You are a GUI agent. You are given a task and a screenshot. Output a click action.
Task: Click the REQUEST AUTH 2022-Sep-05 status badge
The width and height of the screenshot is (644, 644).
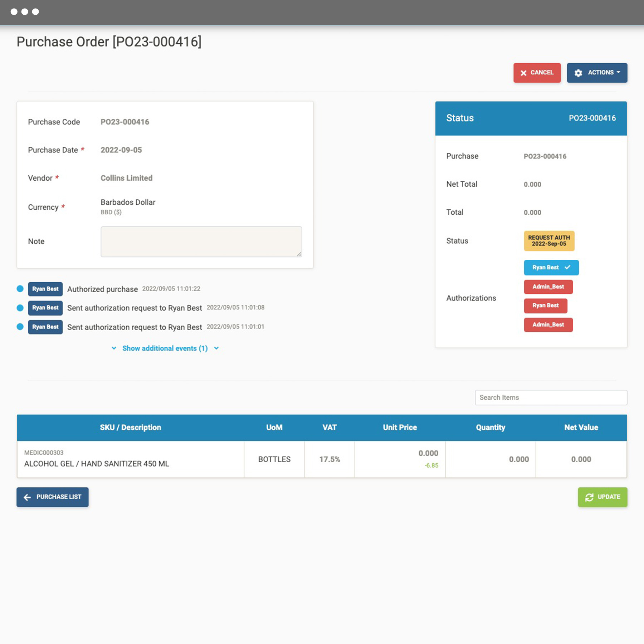click(549, 241)
